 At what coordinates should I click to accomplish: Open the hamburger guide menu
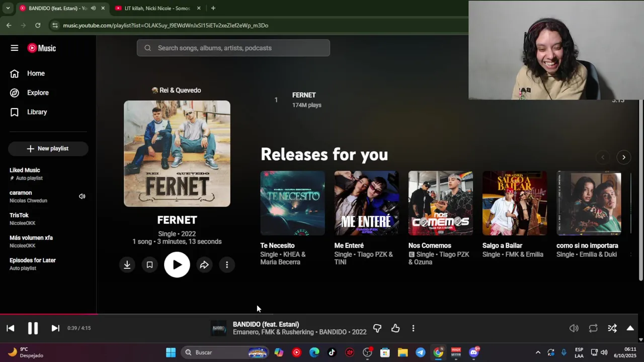click(14, 48)
